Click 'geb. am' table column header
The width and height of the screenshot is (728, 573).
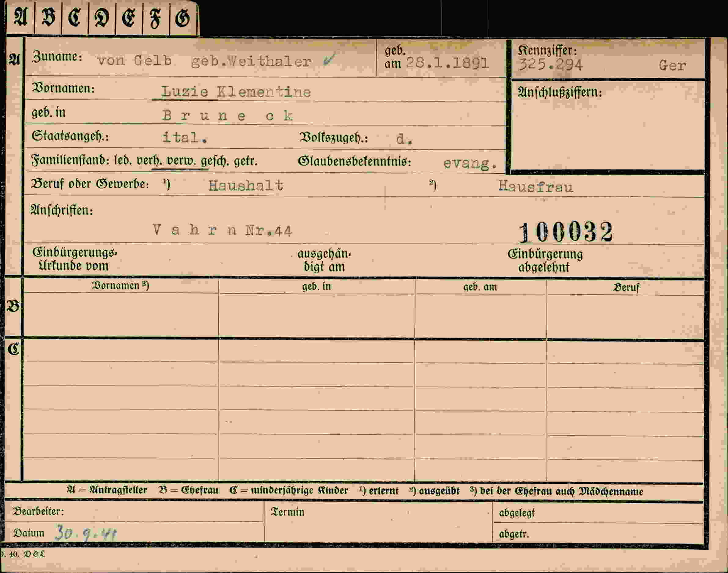click(480, 287)
